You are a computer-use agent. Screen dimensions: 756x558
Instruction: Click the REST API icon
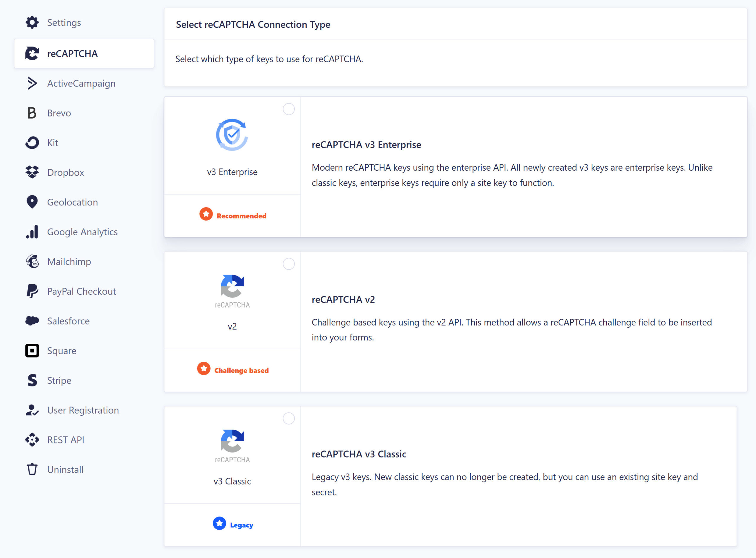[x=32, y=440]
